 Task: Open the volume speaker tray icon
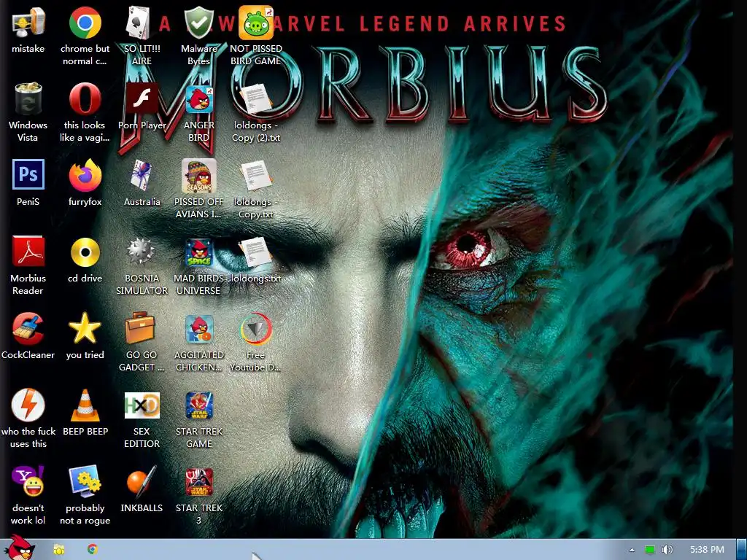[667, 550]
